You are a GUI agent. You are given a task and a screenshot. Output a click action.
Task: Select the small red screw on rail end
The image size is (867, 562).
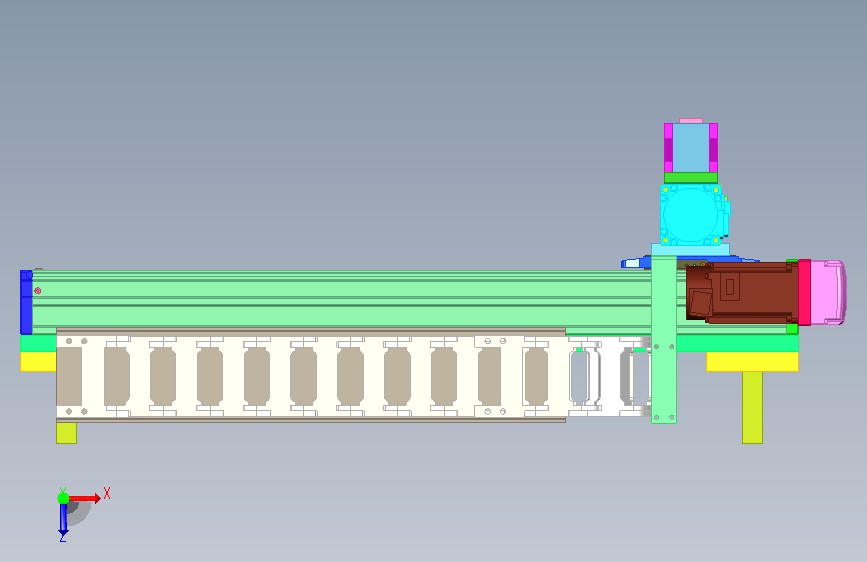coord(38,290)
